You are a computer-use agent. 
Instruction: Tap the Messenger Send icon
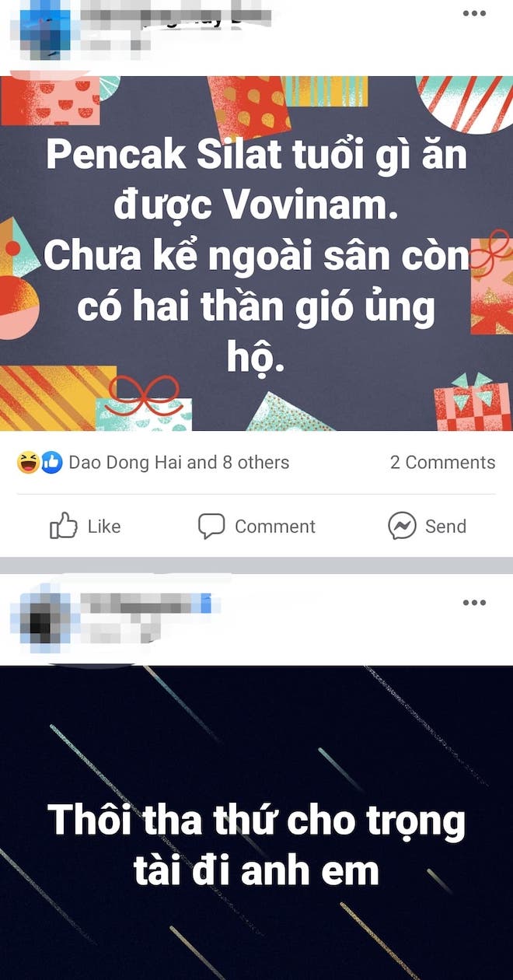click(402, 527)
